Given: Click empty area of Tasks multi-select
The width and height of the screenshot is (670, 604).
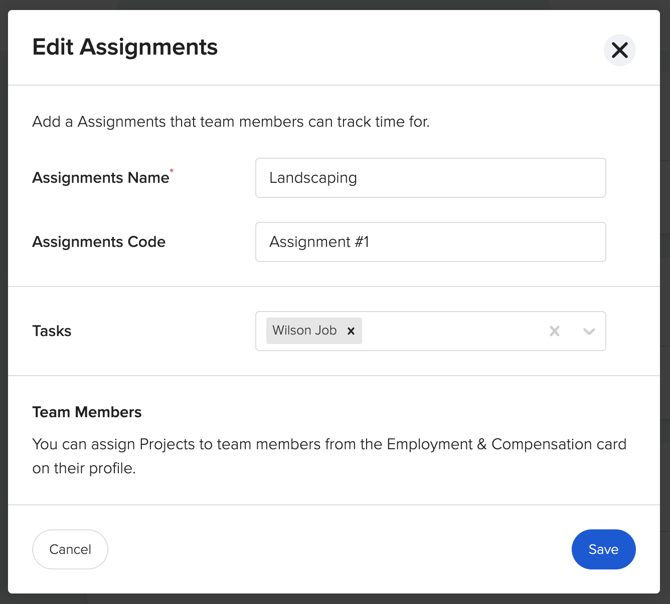Looking at the screenshot, I should [x=450, y=331].
